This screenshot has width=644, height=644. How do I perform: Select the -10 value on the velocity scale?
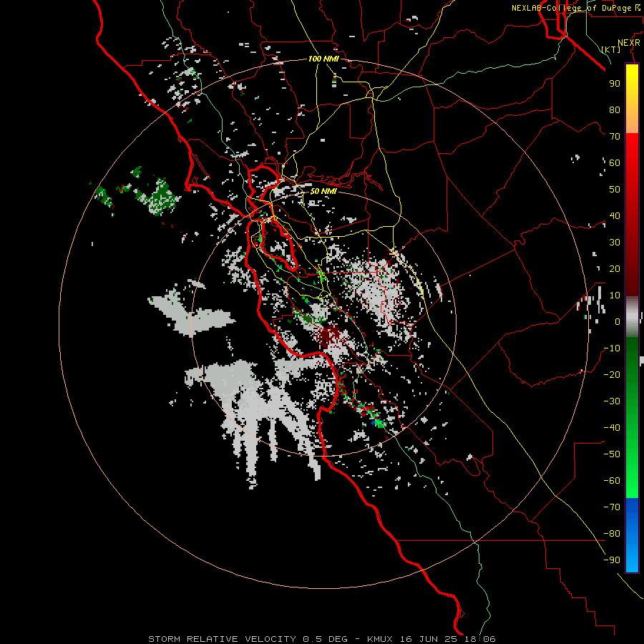pyautogui.click(x=612, y=348)
